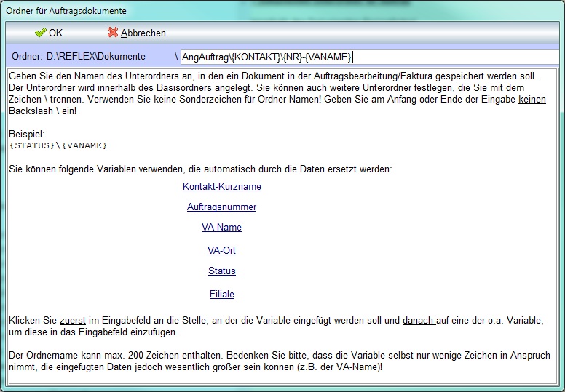Click the sentence starting 'Sie können folgende Variablen'

tap(200, 169)
